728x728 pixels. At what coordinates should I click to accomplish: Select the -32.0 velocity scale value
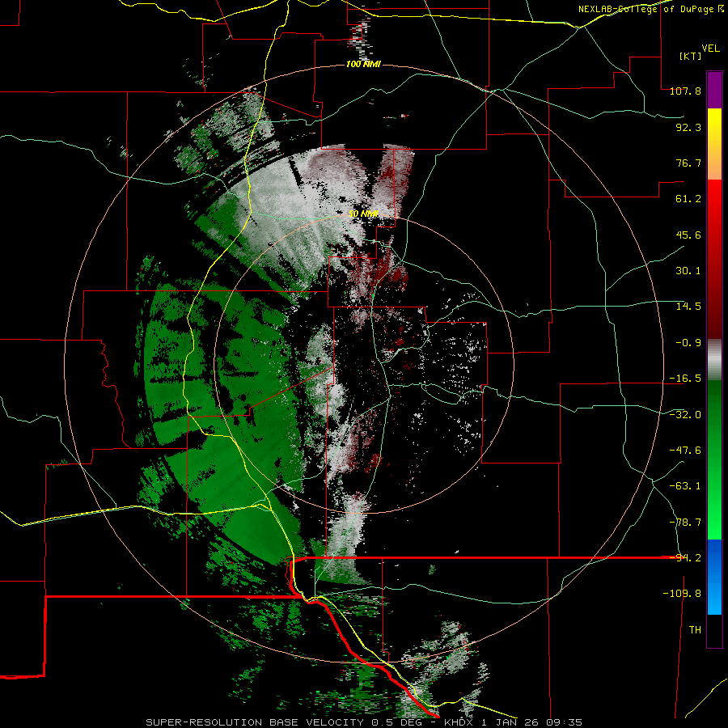click(685, 415)
